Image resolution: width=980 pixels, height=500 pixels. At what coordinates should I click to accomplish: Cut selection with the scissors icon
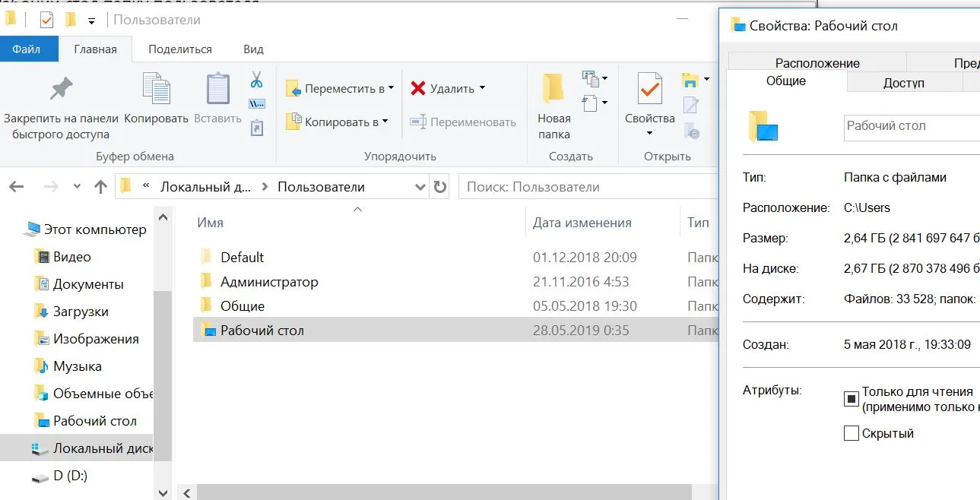pos(256,80)
